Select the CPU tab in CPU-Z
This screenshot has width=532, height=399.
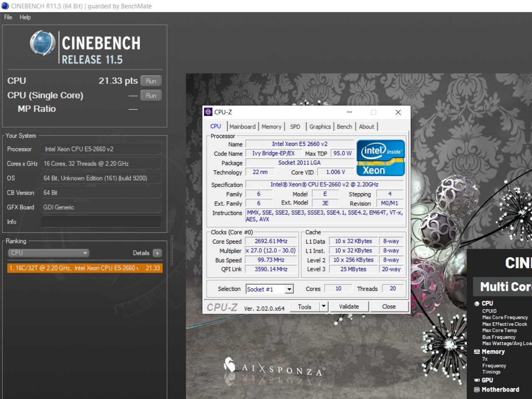(x=216, y=126)
